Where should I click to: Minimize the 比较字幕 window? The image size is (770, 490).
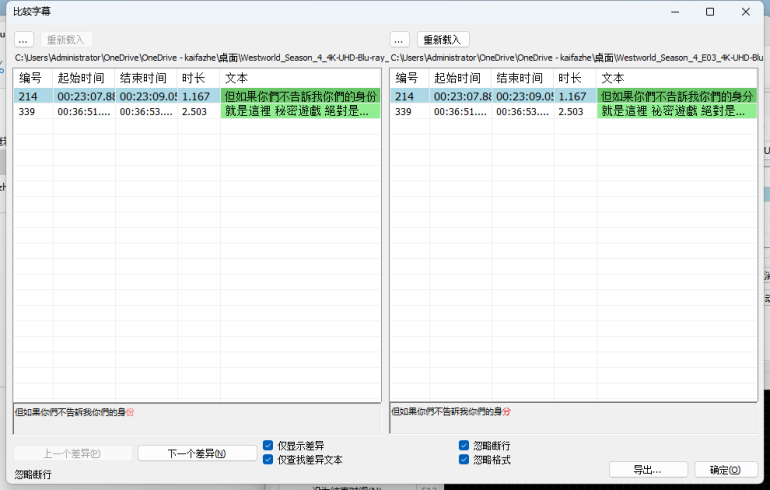point(675,12)
